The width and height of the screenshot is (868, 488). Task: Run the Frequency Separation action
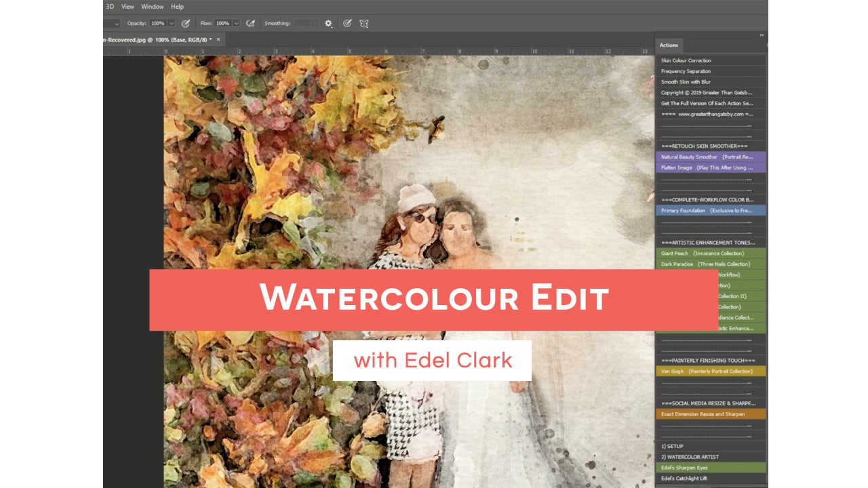711,71
